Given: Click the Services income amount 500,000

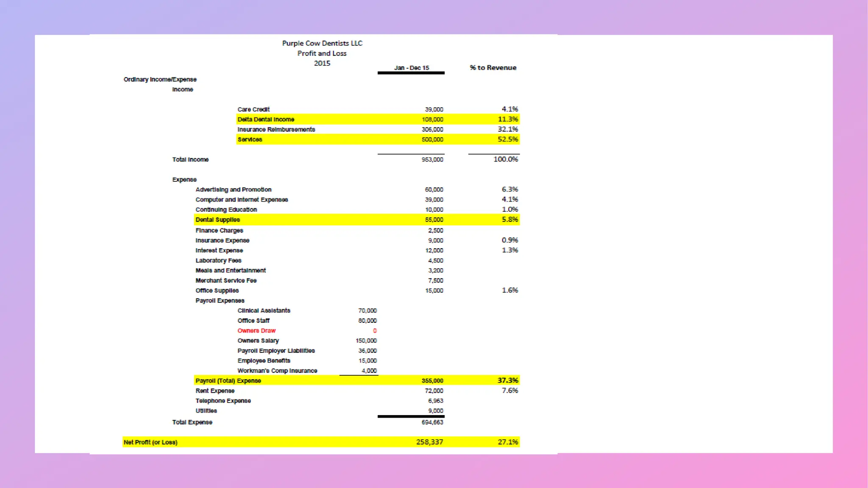Looking at the screenshot, I should click(432, 139).
